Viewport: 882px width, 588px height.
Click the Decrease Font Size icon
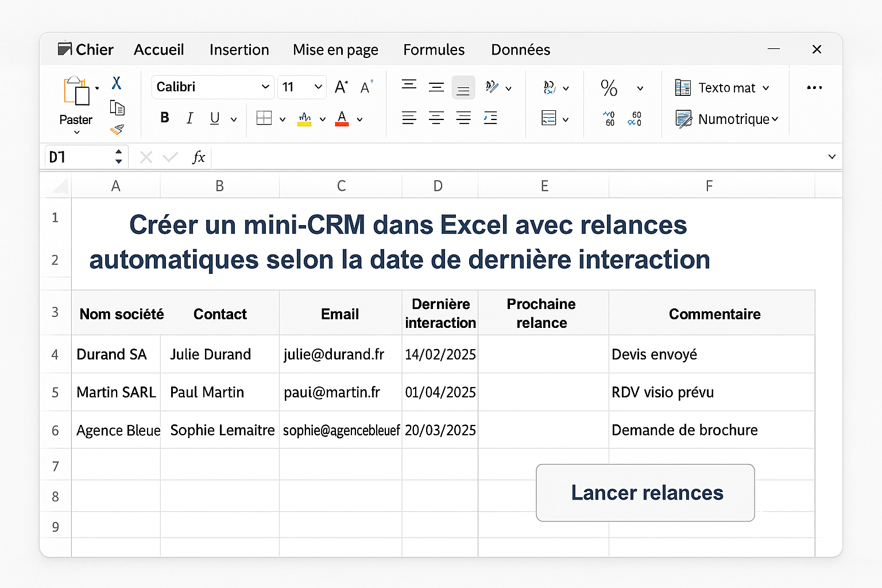click(366, 87)
